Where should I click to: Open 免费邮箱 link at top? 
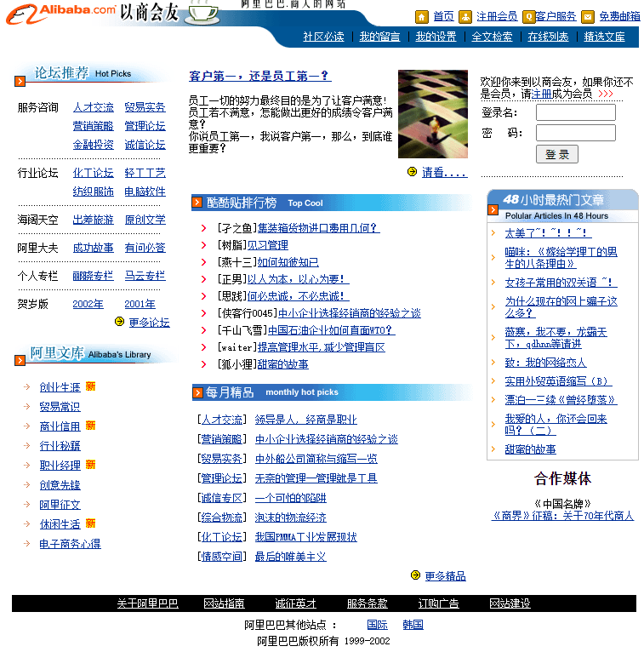[619, 17]
